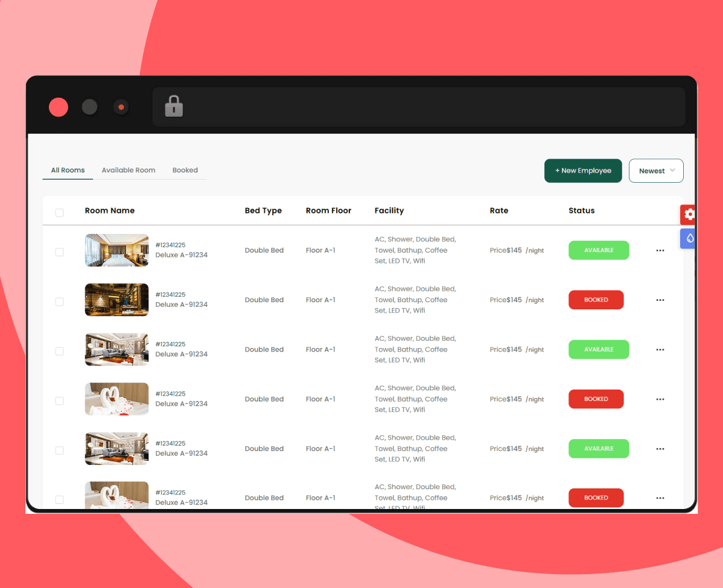Click the blue water drop icon
Screen dimensions: 723x588
click(689, 238)
